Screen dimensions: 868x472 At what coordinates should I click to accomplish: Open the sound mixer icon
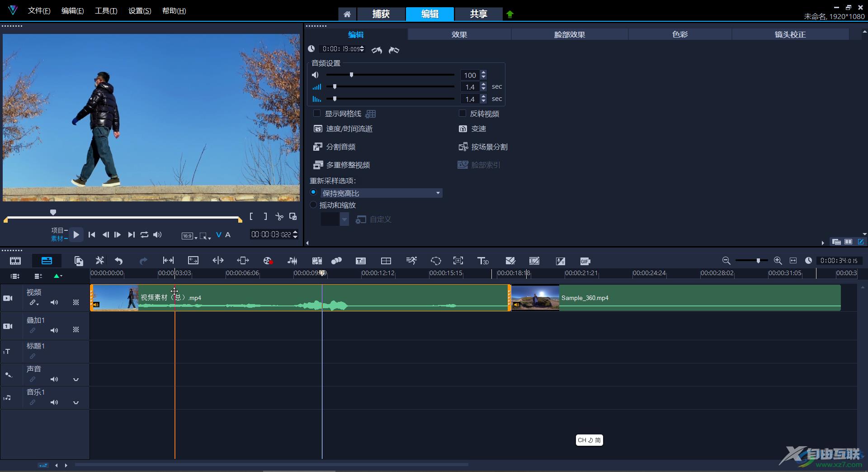tap(292, 261)
